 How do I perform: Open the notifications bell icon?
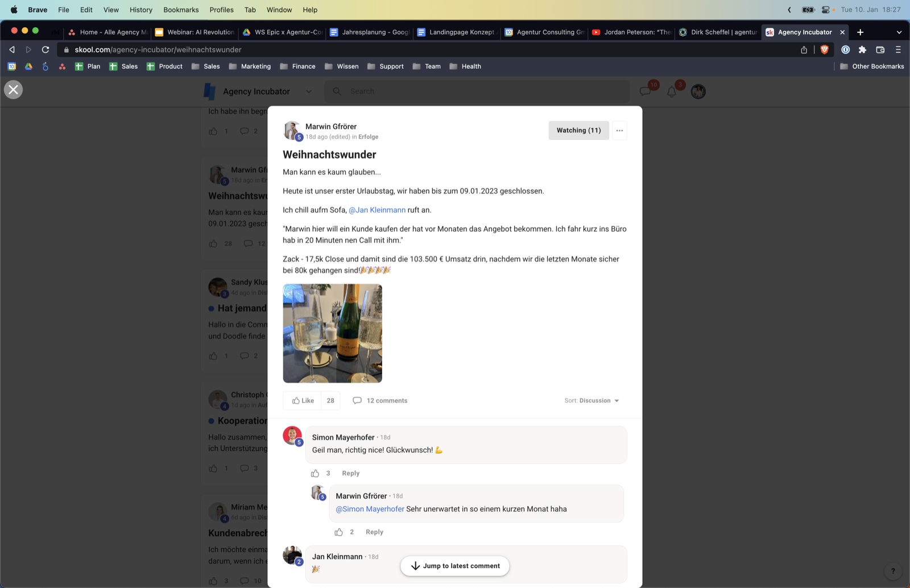point(672,91)
